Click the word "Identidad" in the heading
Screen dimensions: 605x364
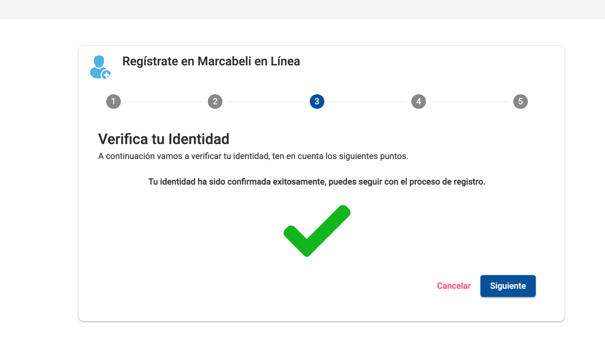[x=199, y=139]
